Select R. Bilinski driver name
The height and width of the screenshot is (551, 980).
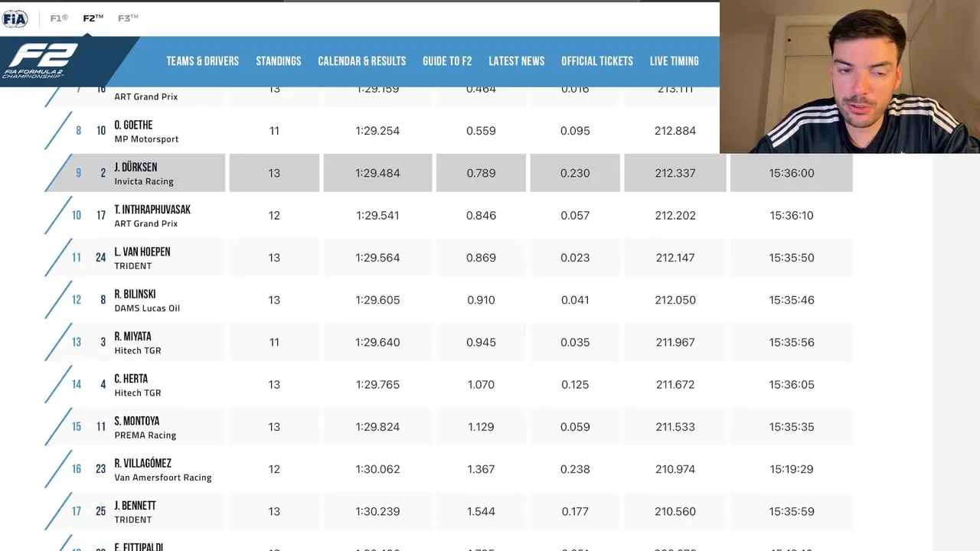135,294
